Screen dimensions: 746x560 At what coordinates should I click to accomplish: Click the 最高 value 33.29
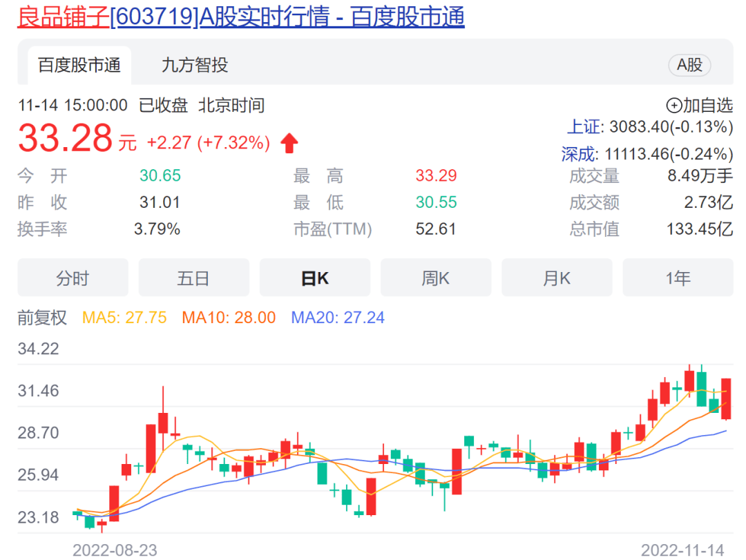[x=436, y=175]
